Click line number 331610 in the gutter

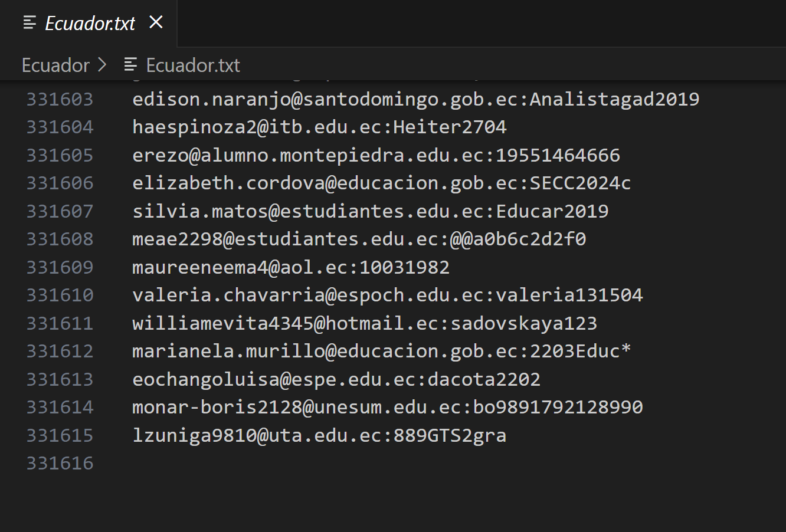60,295
